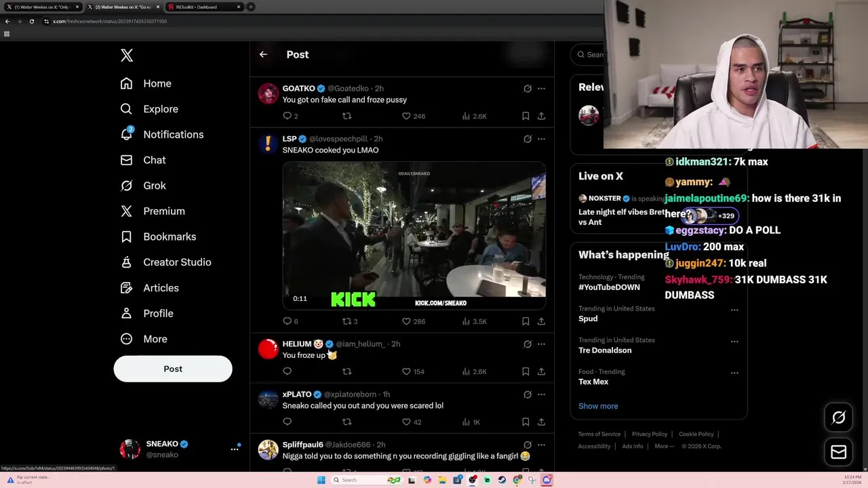Open a new browser tab
The height and width of the screenshot is (488, 868).
coord(250,7)
